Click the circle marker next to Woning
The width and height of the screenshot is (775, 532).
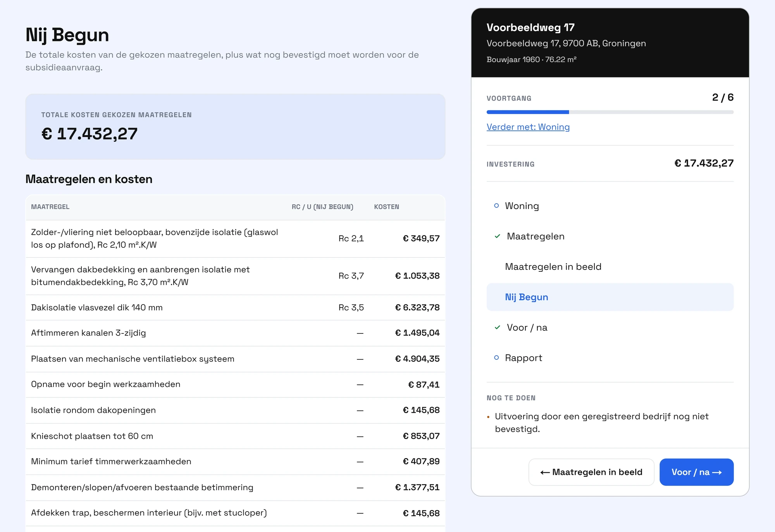496,206
